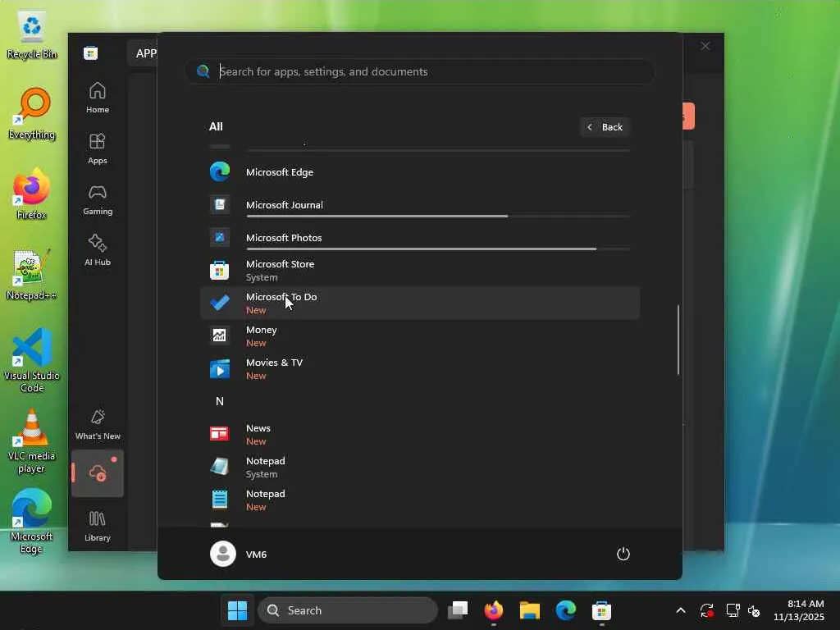Go to Home in Microsoft Store sidebar
Viewport: 840px width, 630px height.
pos(98,98)
